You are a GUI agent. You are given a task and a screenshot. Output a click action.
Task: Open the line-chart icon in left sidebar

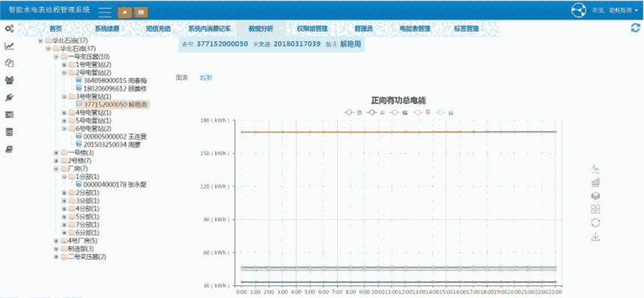tap(9, 46)
